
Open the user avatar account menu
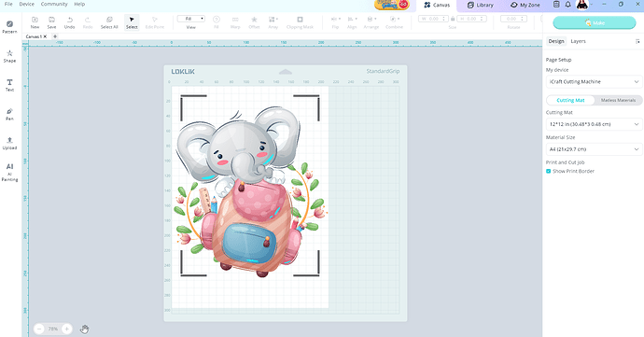(x=582, y=5)
